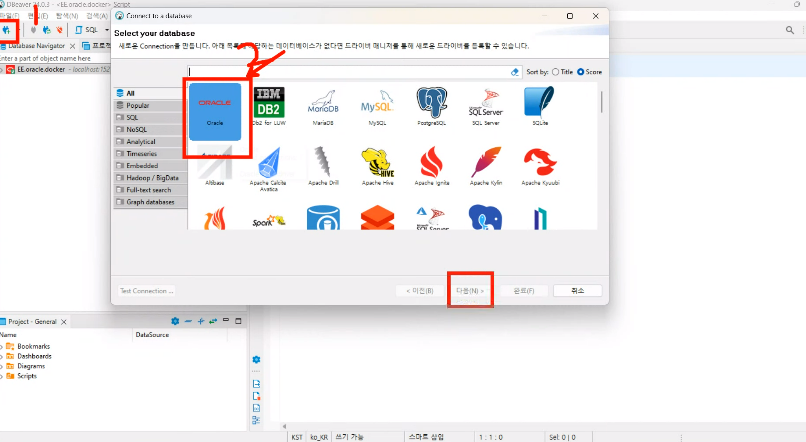Click the 완료(F) finish button

524,291
